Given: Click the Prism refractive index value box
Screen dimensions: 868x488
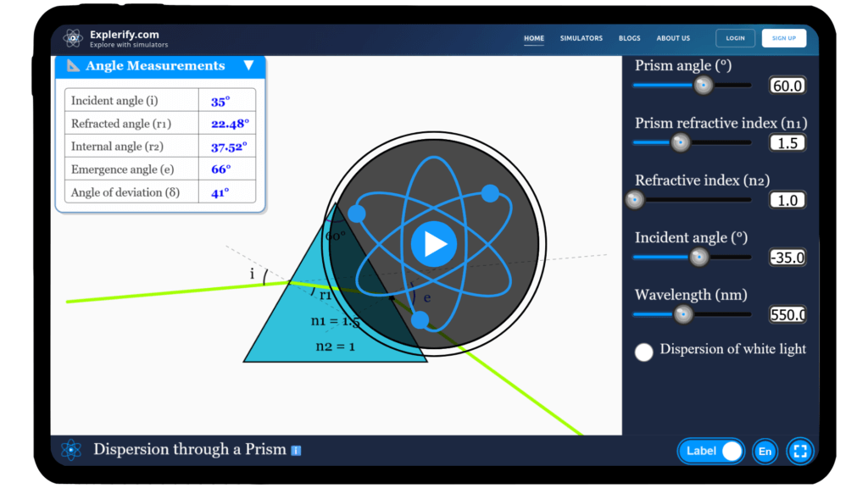Looking at the screenshot, I should tap(787, 142).
